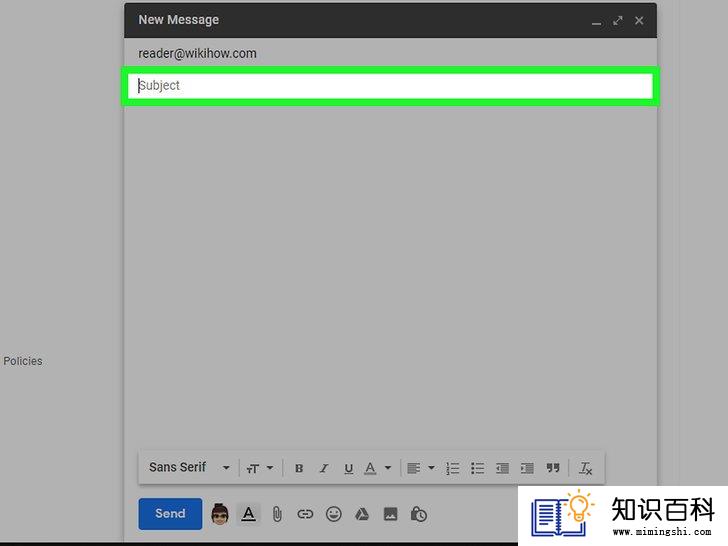The width and height of the screenshot is (728, 546).
Task: Decrease the indent
Action: point(502,468)
